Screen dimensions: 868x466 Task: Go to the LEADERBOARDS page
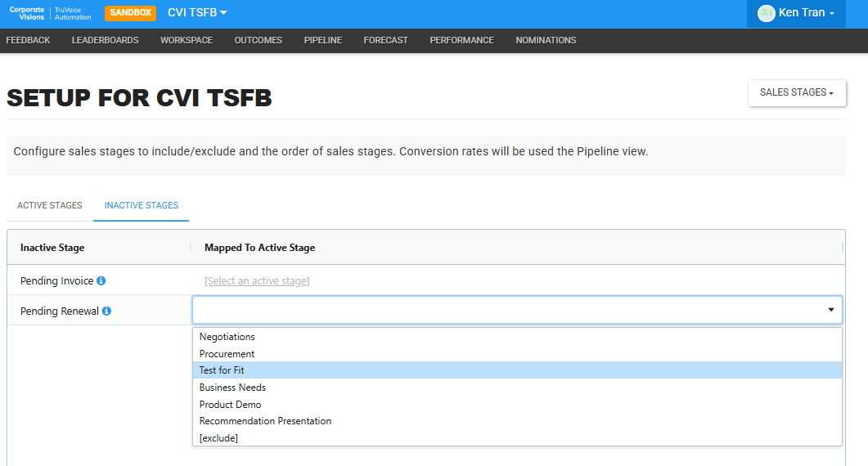[x=106, y=40]
